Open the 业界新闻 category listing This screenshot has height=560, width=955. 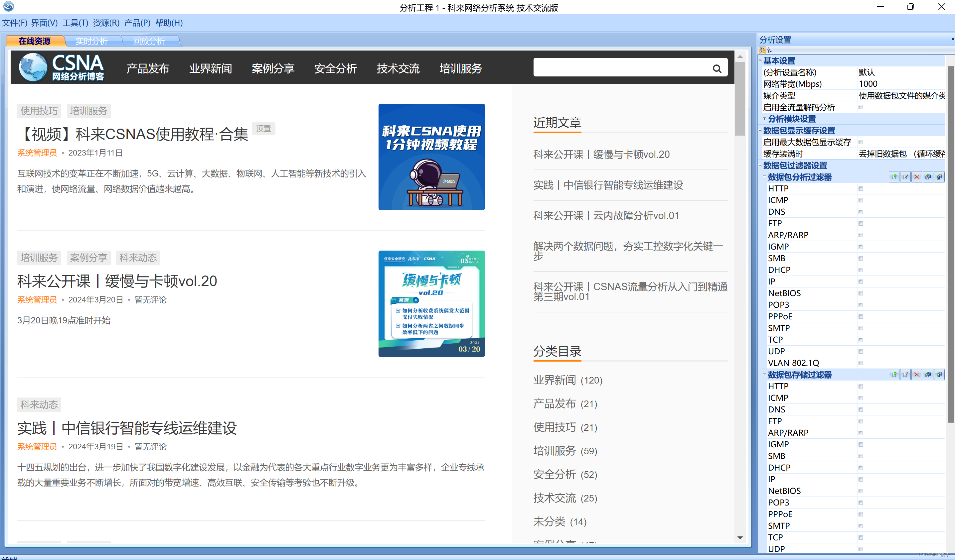point(554,380)
